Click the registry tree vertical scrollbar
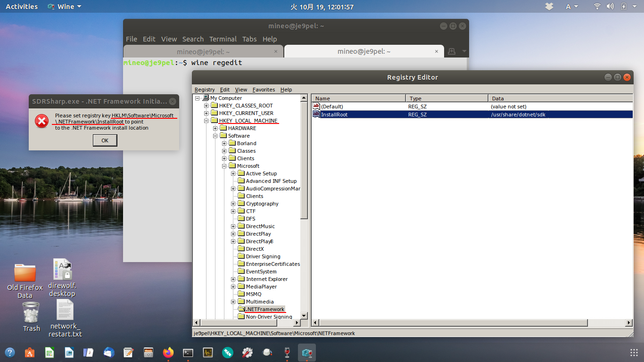This screenshot has height=362, width=644. (x=304, y=206)
